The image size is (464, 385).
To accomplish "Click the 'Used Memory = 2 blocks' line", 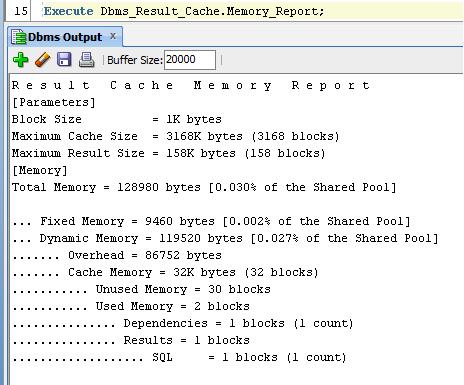I will coord(131,306).
